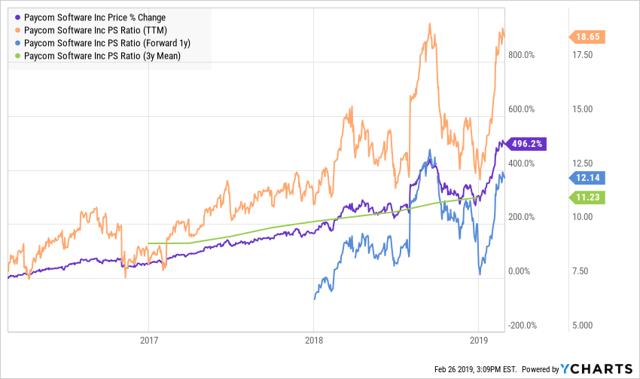Click the 17.50 right axis label
The width and height of the screenshot is (640, 379).
coord(582,55)
